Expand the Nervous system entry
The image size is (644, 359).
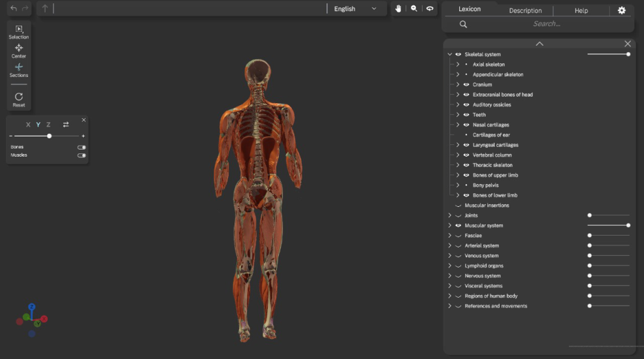tap(449, 276)
